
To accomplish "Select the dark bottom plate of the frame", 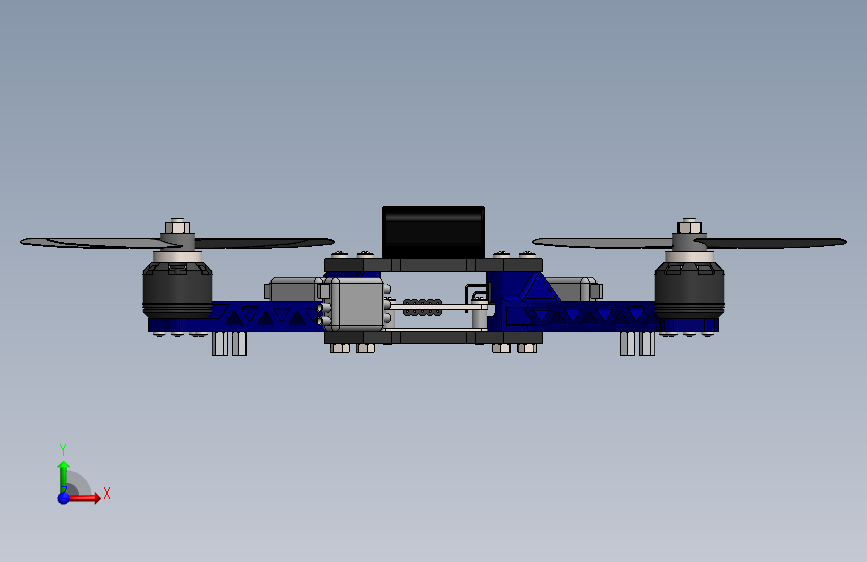I will click(434, 337).
